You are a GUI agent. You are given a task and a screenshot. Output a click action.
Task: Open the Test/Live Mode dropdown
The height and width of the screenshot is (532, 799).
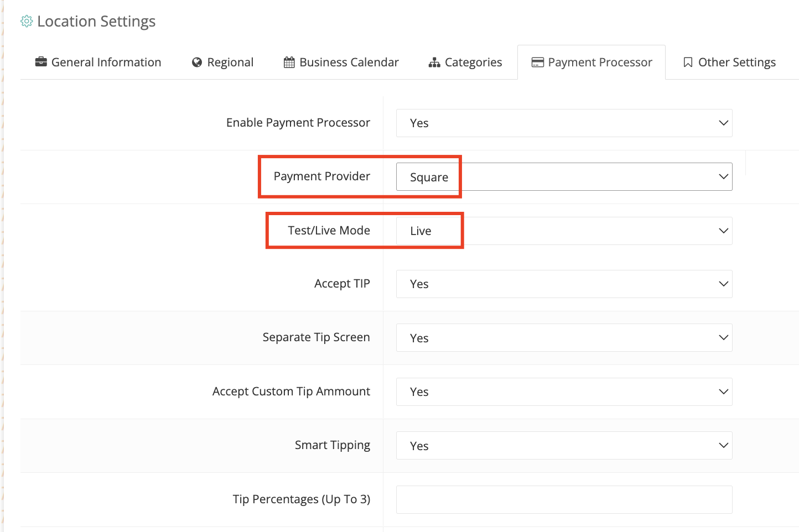[564, 231]
